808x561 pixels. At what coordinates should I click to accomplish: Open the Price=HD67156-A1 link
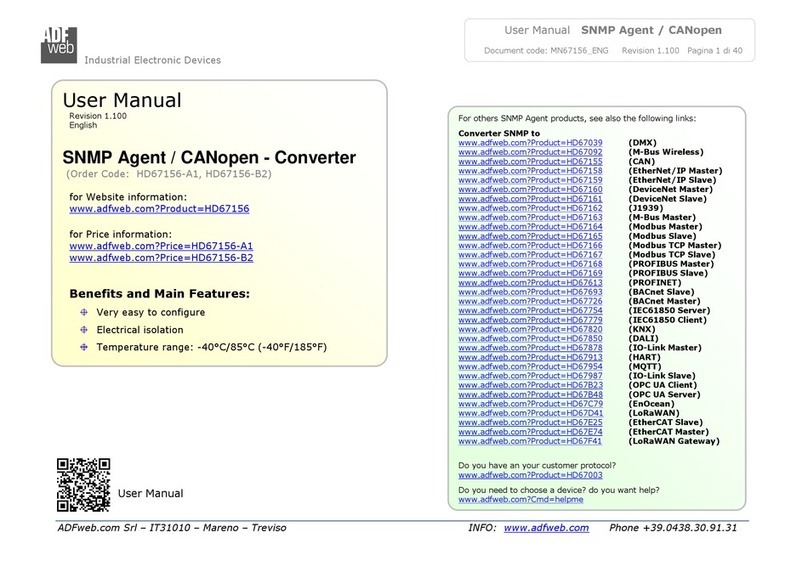pyautogui.click(x=161, y=246)
